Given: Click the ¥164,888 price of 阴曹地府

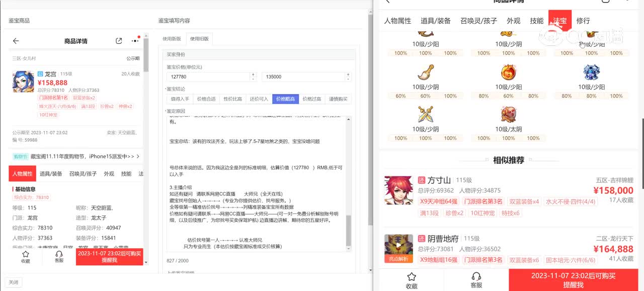Looking at the screenshot, I should pyautogui.click(x=613, y=249).
